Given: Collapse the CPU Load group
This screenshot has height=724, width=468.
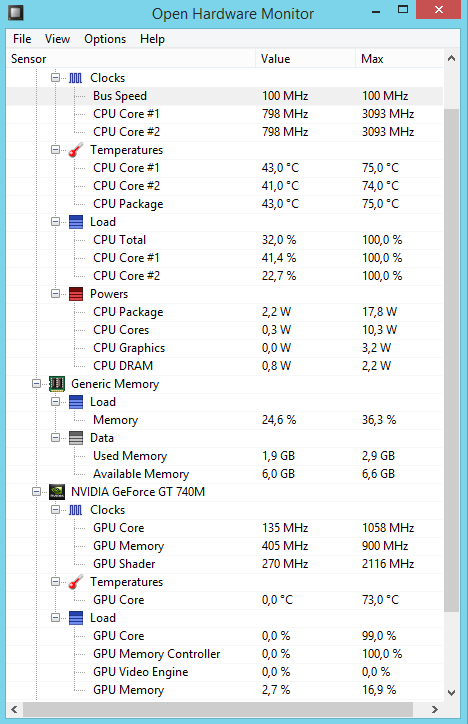Looking at the screenshot, I should click(x=55, y=222).
